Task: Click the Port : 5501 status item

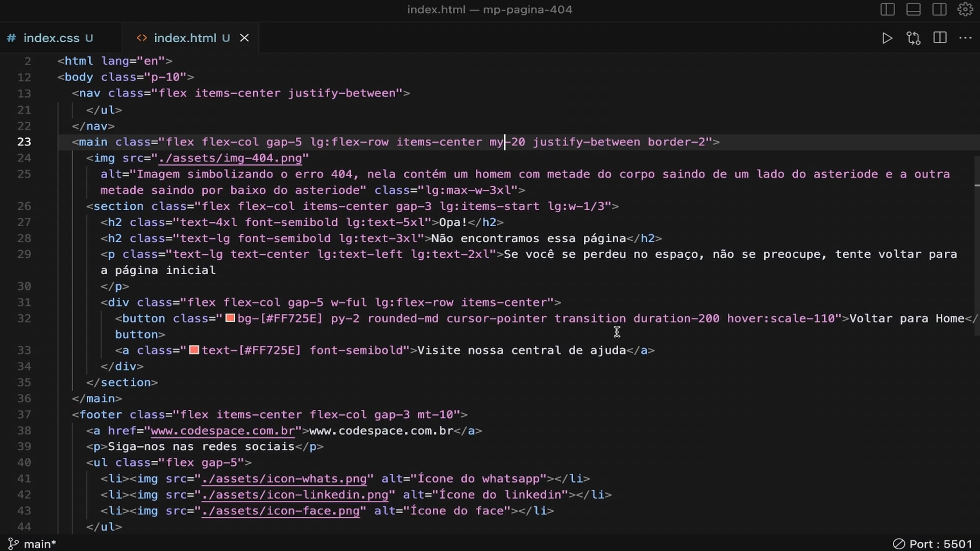Action: pos(933,544)
